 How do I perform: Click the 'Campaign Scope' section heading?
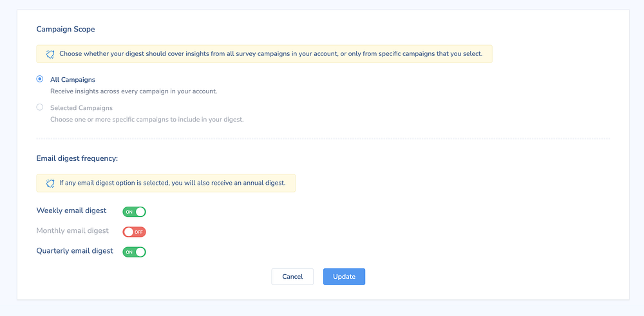click(66, 29)
